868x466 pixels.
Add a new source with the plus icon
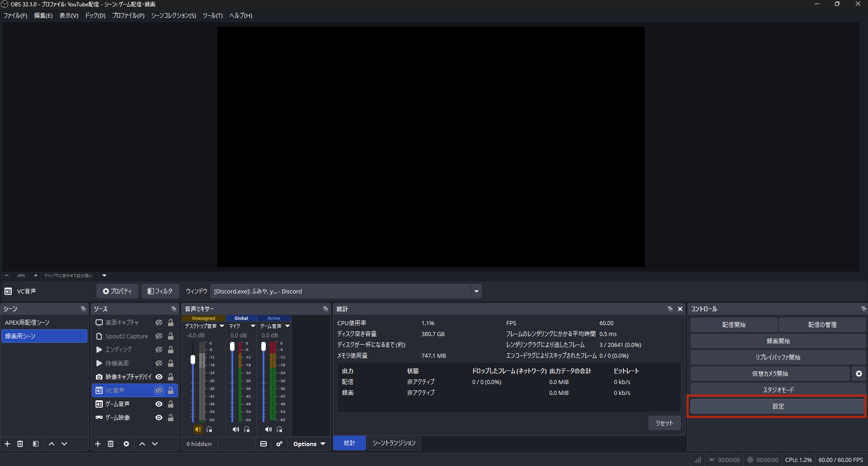[98, 444]
